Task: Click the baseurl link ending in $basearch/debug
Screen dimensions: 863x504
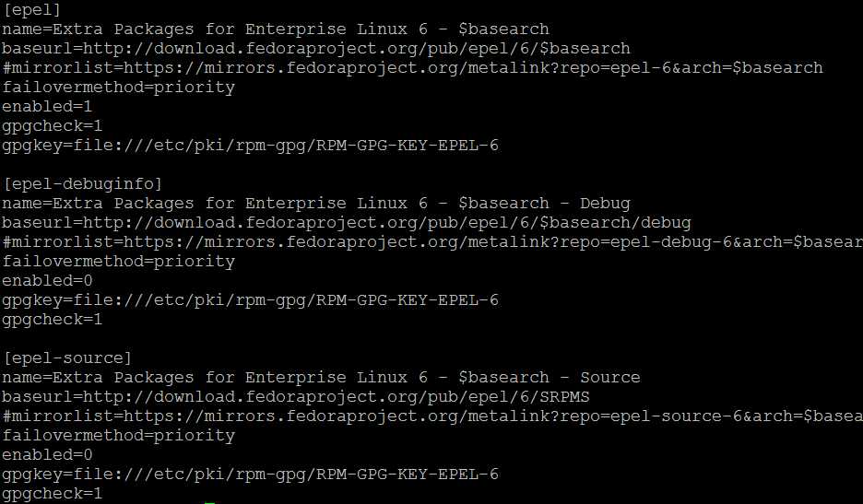Action: tap(347, 222)
